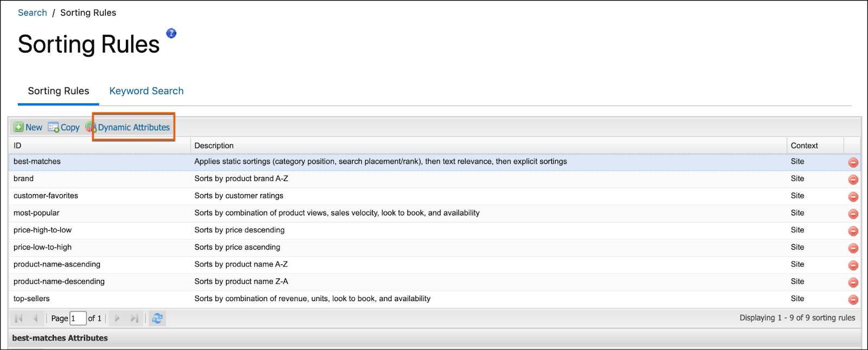The width and height of the screenshot is (868, 350).
Task: Click the New rule green plus icon
Action: (18, 127)
